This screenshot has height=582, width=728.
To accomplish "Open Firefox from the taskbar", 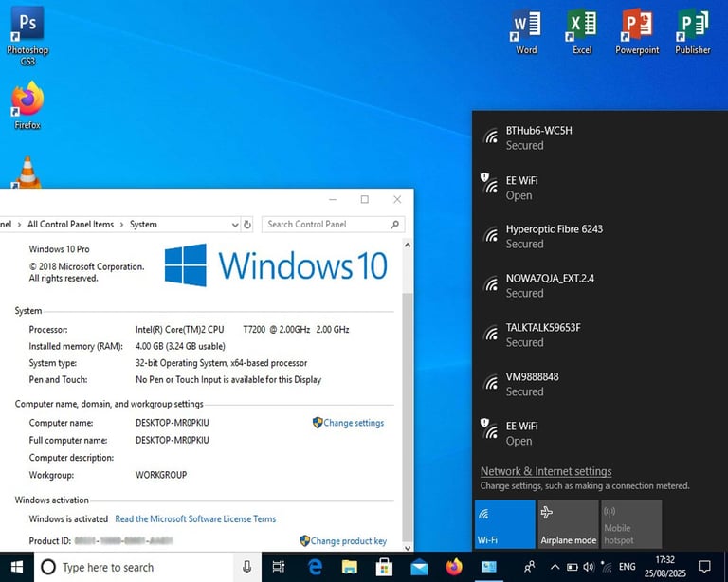I will click(454, 567).
